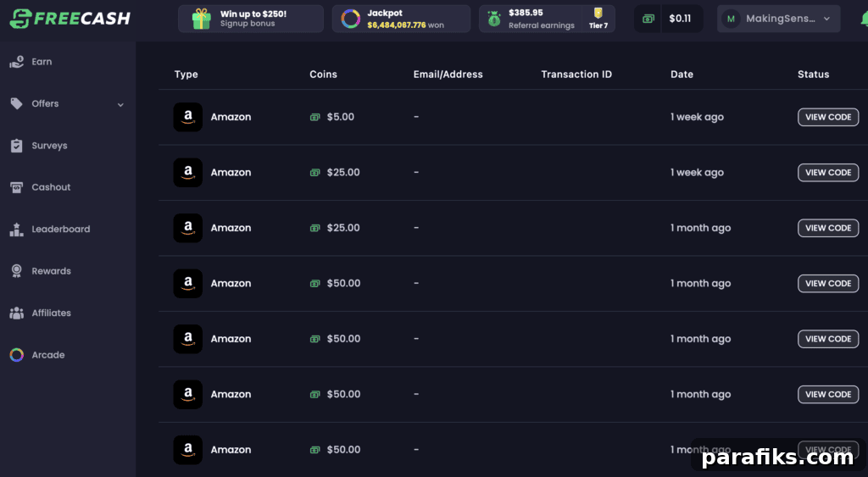The width and height of the screenshot is (868, 477).
Task: Click the Type column header
Action: tap(186, 75)
